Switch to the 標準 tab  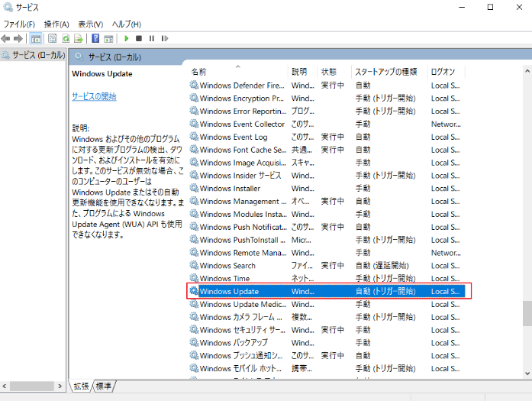coord(104,386)
